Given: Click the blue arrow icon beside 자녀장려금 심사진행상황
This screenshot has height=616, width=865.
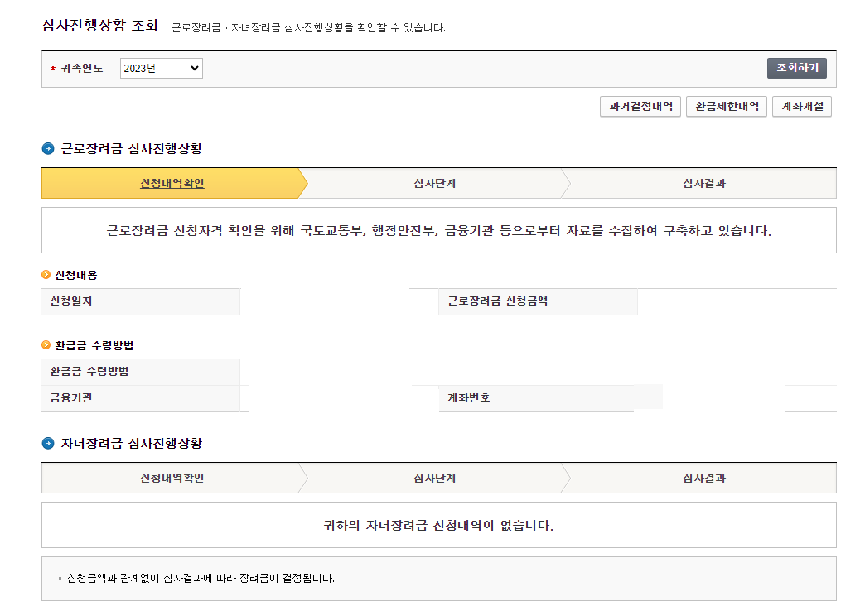Looking at the screenshot, I should coord(46,441).
